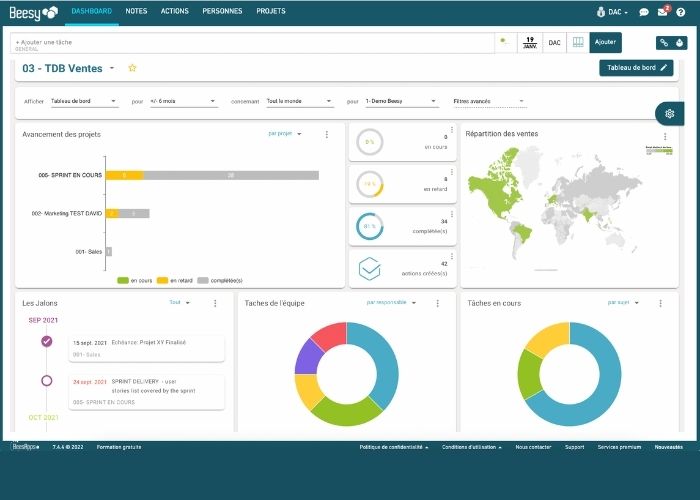The image size is (700, 500).
Task: Click the drop icon at top right
Action: point(679,43)
